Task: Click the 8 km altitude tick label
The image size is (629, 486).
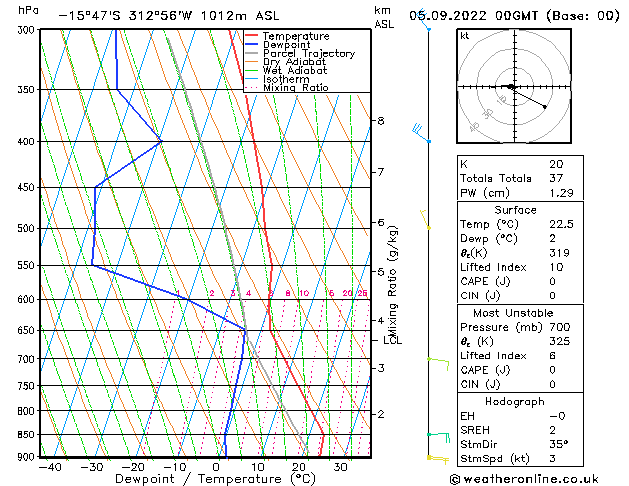Action: pos(381,120)
